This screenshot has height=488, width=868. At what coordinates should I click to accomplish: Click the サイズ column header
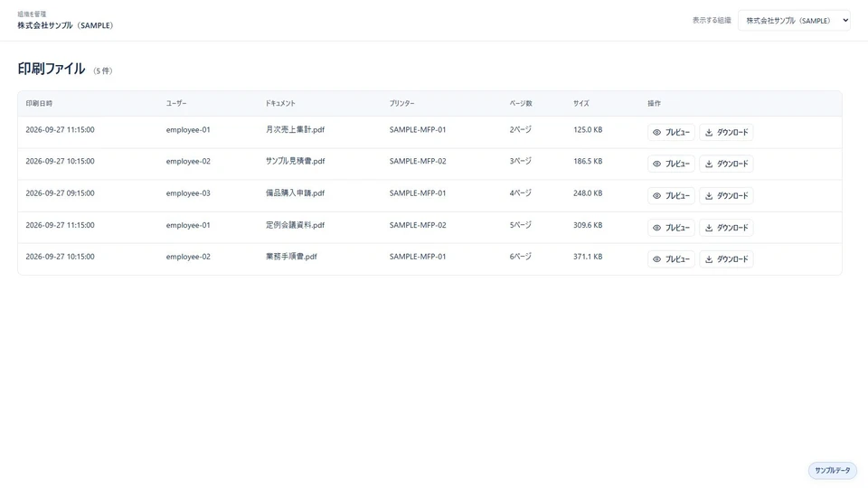(x=580, y=103)
